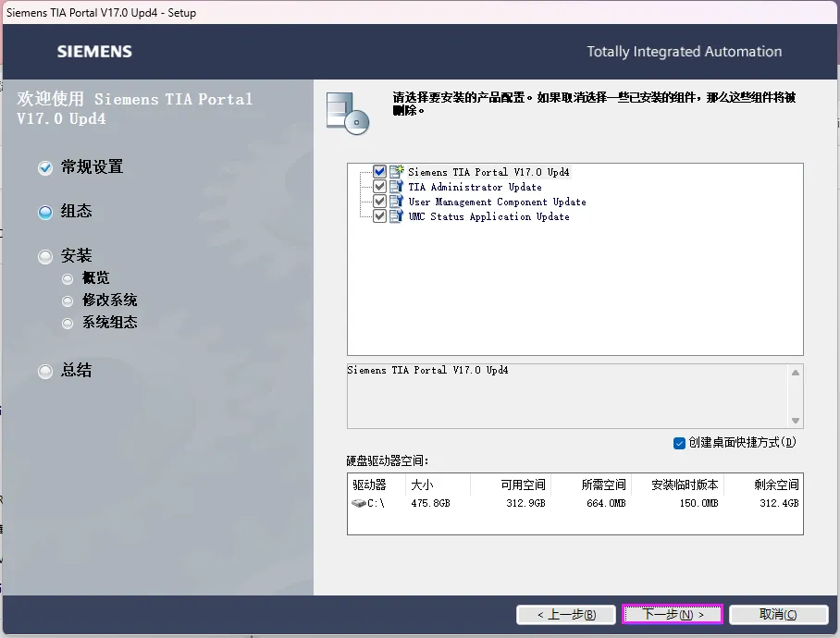Click 下一步(N) next button

point(673,615)
